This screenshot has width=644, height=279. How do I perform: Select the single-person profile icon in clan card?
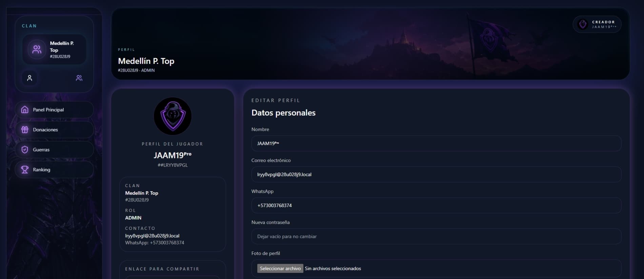30,78
